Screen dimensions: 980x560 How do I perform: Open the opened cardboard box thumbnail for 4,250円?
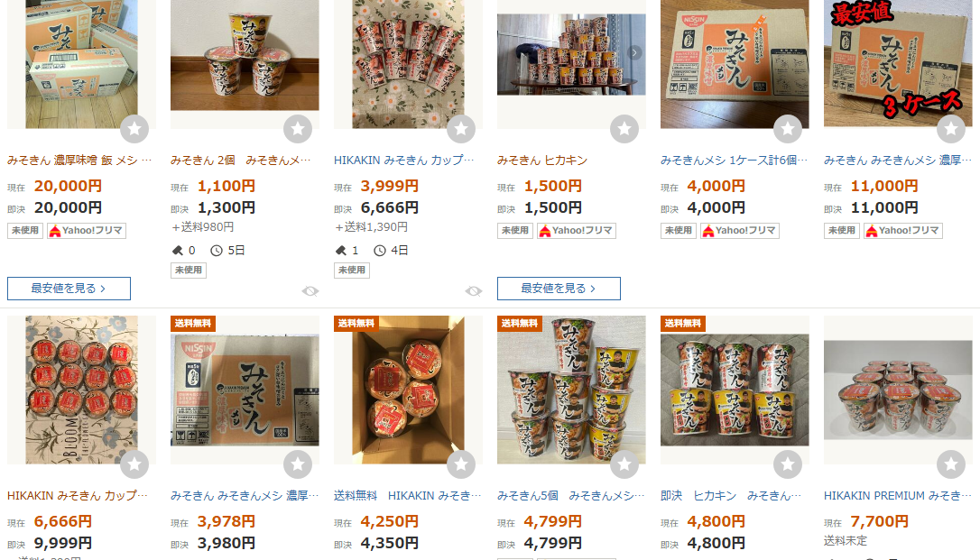coord(408,390)
